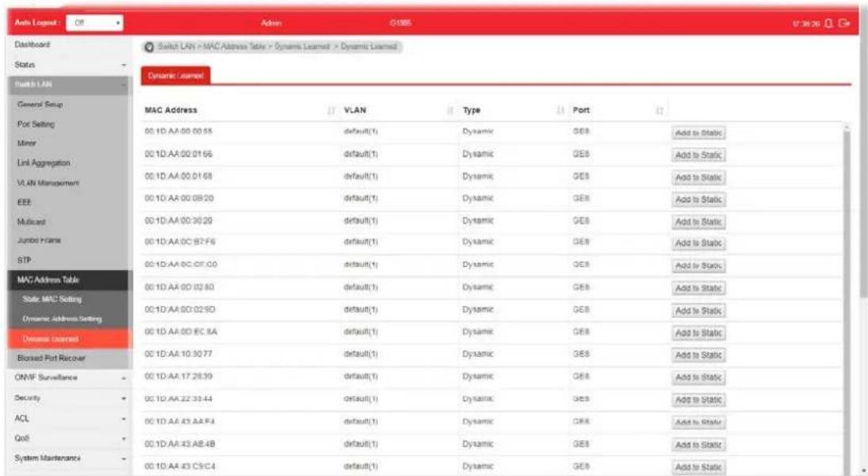
Task: Click Add to Static for 00:1D:AA:43:A4:F4
Action: (698, 422)
